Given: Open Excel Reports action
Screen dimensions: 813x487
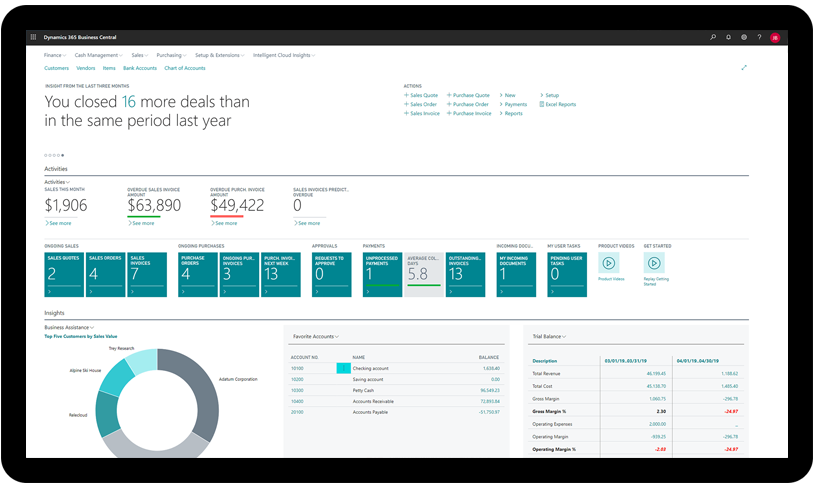Looking at the screenshot, I should [558, 104].
